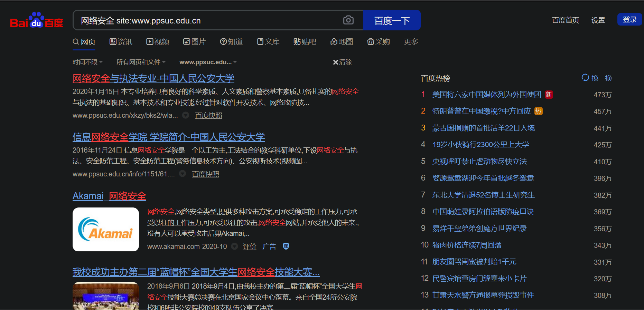Open hot topic 央视呼吁禁止虐动物尽快立法
Viewport: 644px width, 310px height.
[x=479, y=162]
